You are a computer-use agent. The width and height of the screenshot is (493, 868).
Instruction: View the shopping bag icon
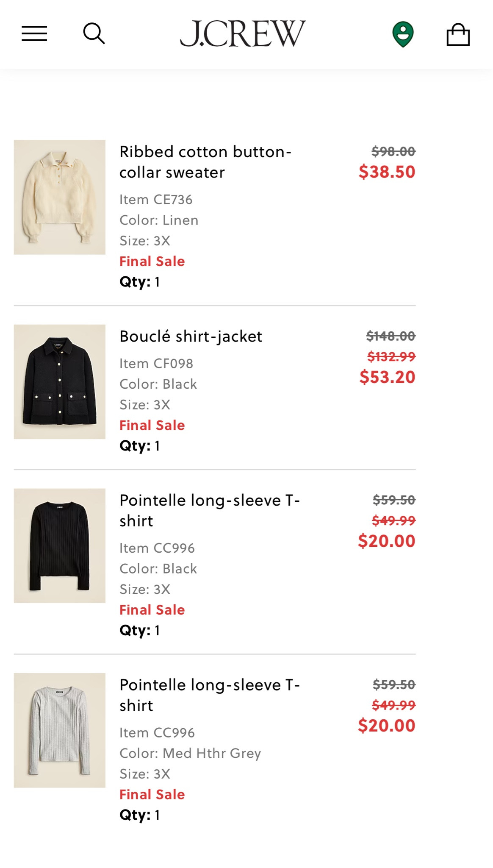pos(459,34)
